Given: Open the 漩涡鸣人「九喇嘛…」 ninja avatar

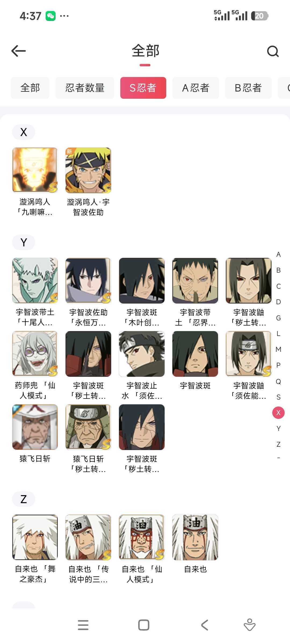Looking at the screenshot, I should point(35,170).
